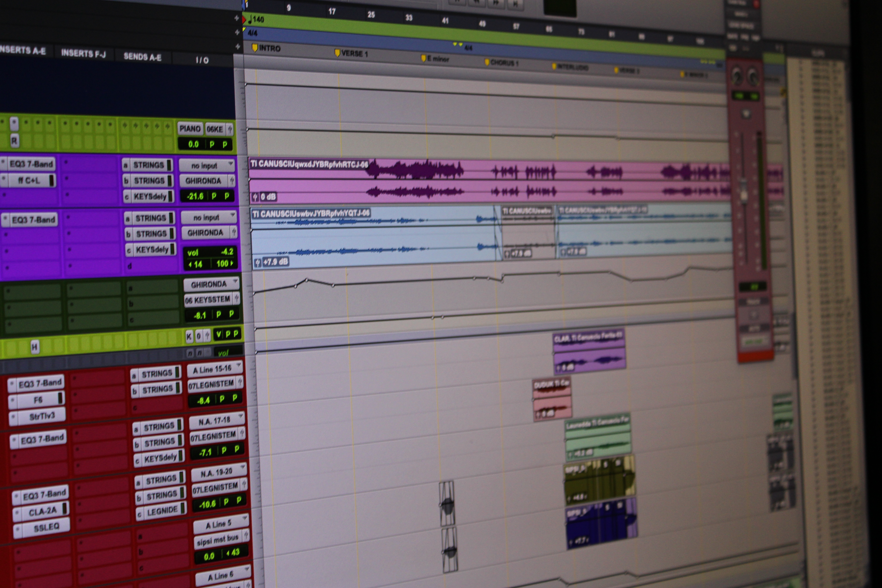Click the clip gain icon showing +7.9 dB

tap(258, 263)
